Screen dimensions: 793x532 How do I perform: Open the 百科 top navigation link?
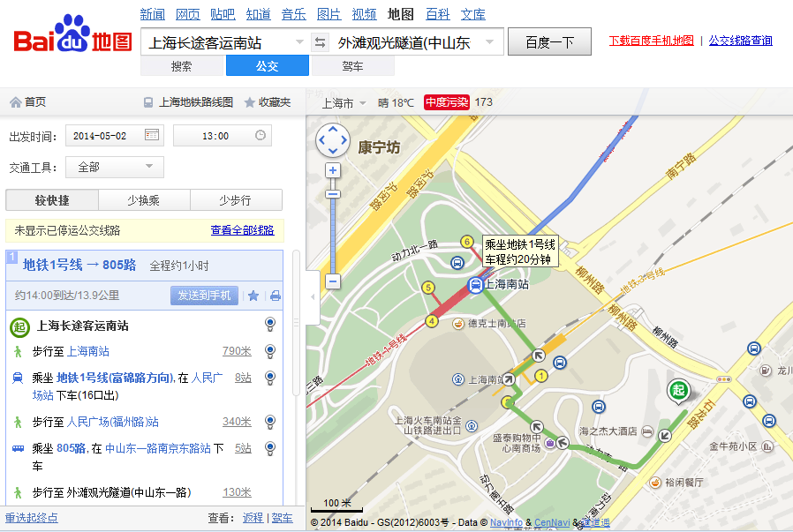(x=438, y=14)
